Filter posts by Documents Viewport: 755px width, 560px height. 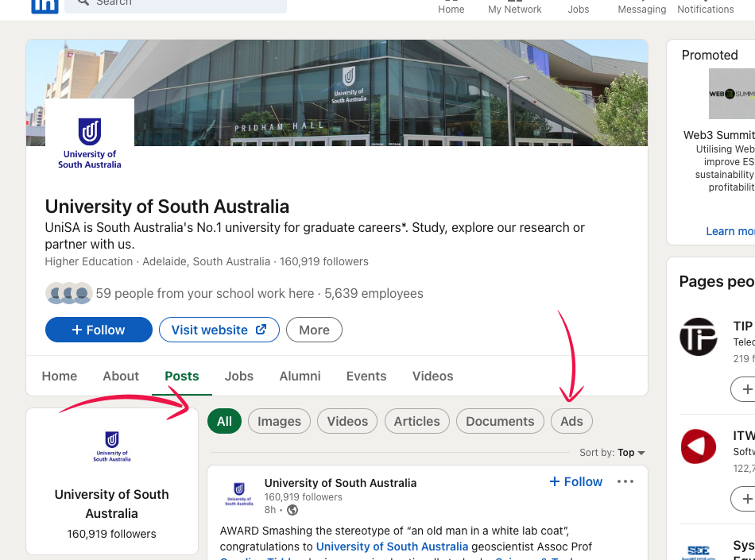[500, 421]
